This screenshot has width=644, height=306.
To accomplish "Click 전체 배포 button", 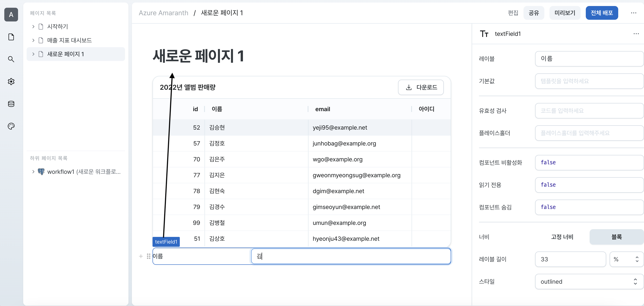I will point(603,13).
